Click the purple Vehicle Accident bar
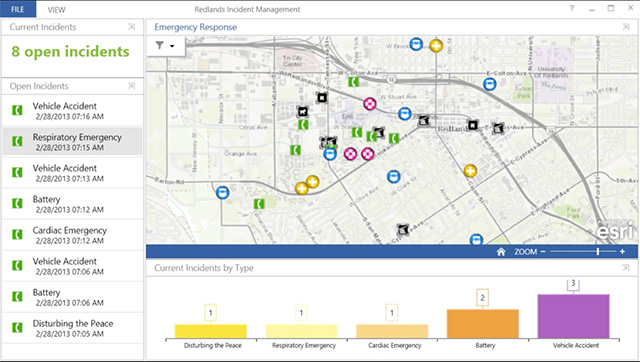This screenshot has height=362, width=640. [x=573, y=316]
